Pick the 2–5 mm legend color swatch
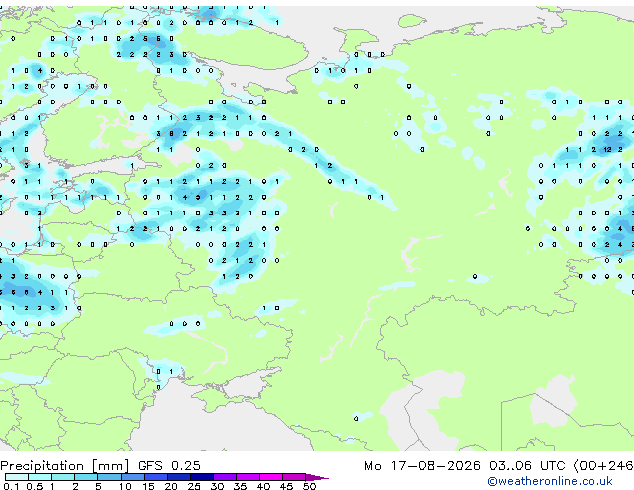The image size is (634, 490). (x=86, y=477)
